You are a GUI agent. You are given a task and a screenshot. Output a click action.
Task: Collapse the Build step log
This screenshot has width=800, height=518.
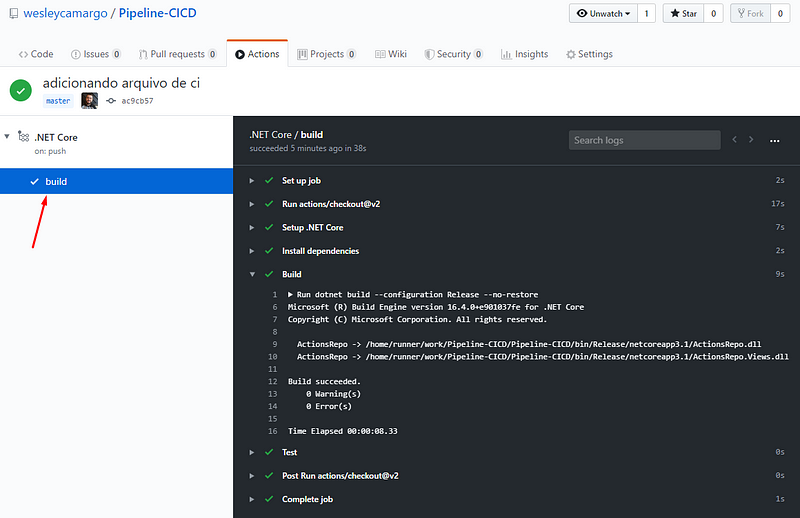[x=291, y=274]
